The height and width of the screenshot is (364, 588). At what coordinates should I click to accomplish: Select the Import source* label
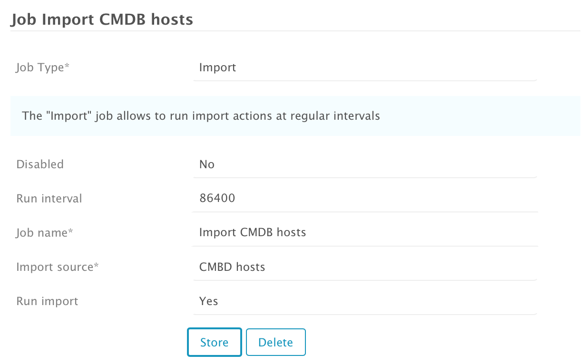[58, 267]
